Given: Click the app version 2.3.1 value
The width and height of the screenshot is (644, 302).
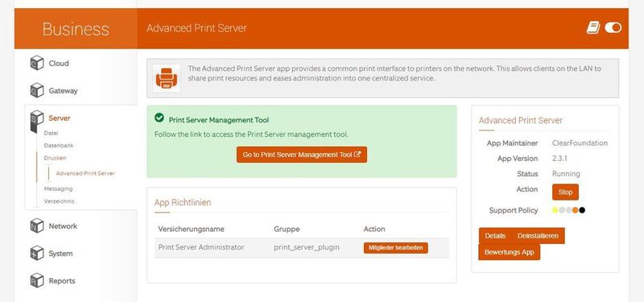Looking at the screenshot, I should coord(559,158).
